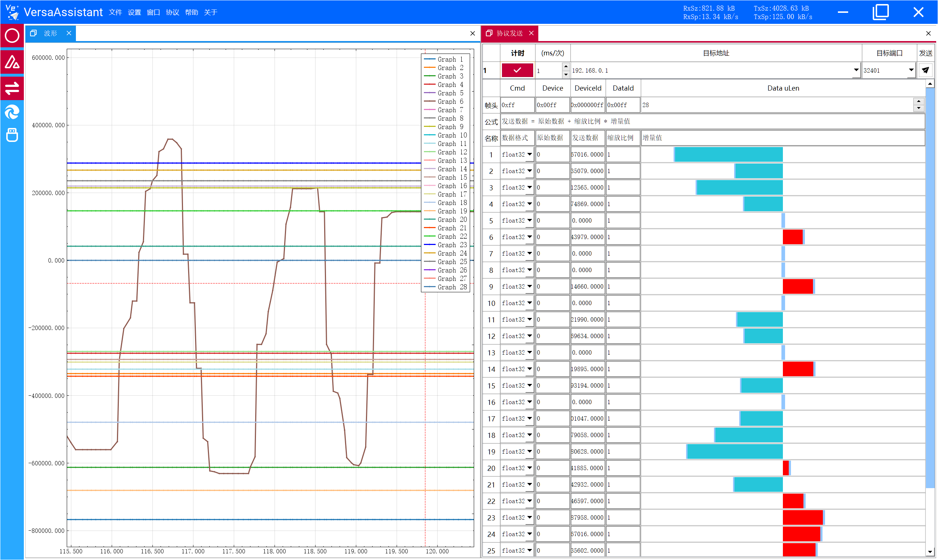Image resolution: width=938 pixels, height=560 pixels.
Task: Open data format dropdown for row 16
Action: pos(530,402)
